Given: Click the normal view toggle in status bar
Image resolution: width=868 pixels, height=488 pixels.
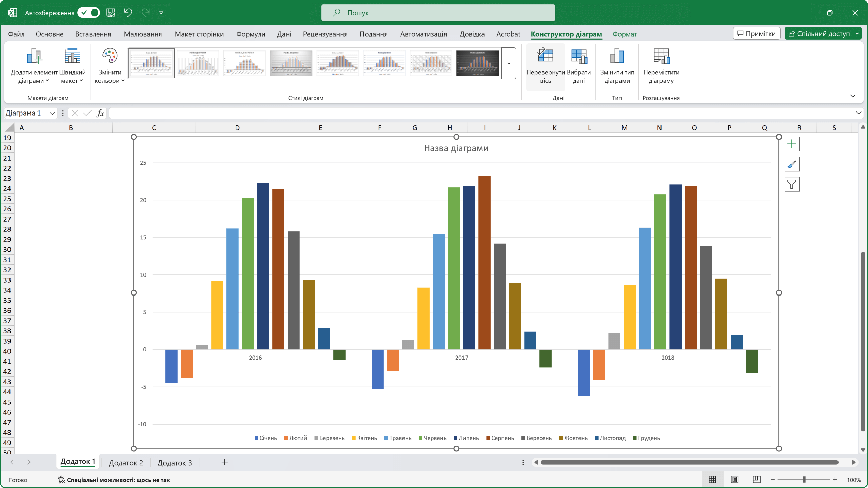Looking at the screenshot, I should pyautogui.click(x=712, y=480).
